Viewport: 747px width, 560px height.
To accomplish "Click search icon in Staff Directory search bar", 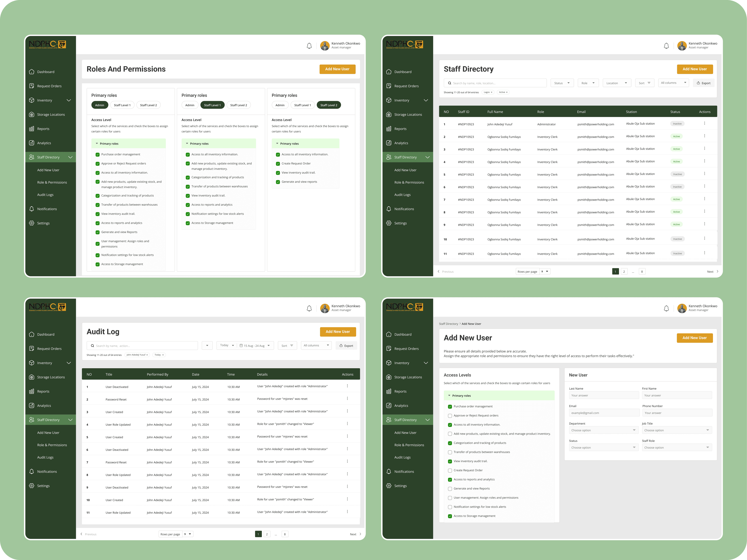I will tap(450, 83).
